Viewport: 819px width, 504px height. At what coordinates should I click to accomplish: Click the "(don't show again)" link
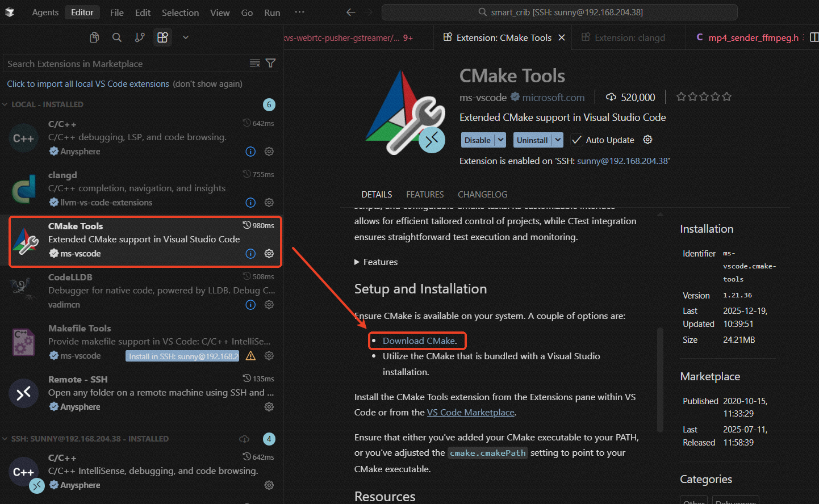[x=208, y=83]
